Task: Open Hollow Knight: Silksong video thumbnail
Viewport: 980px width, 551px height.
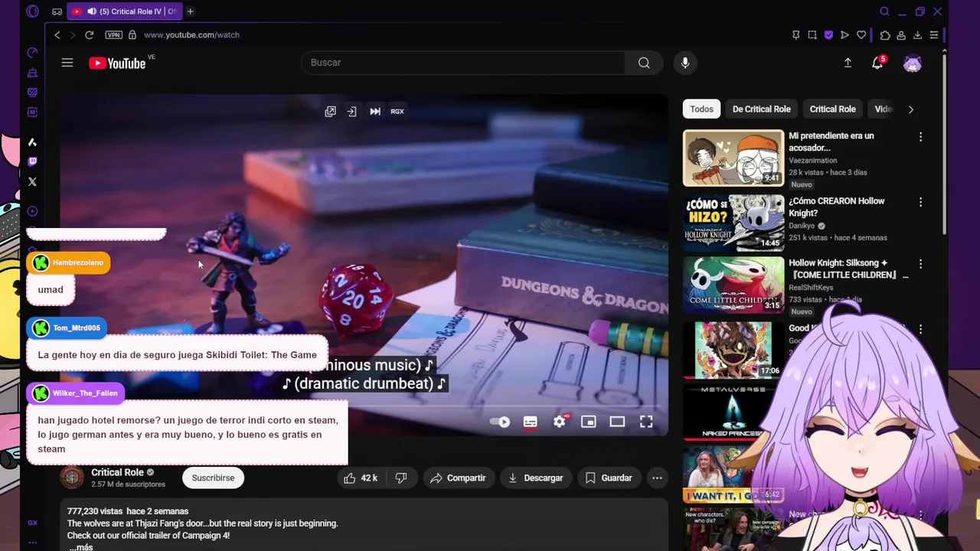Action: point(733,285)
